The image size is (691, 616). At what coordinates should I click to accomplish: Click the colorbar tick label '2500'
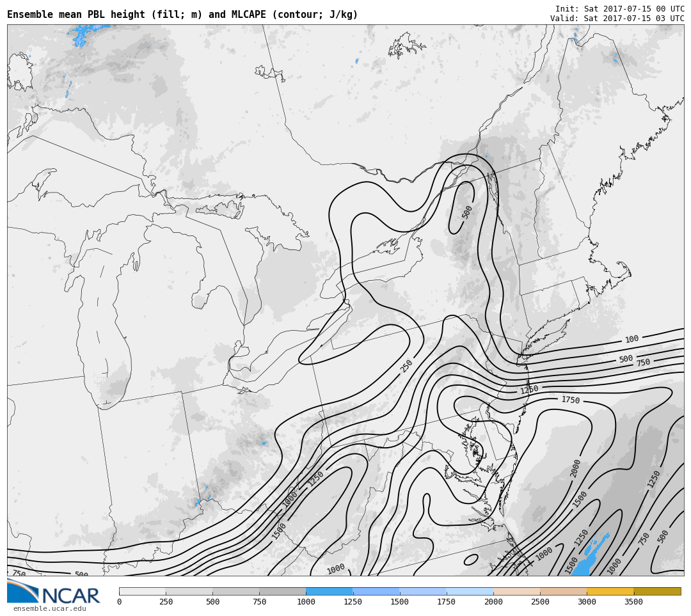(x=540, y=602)
